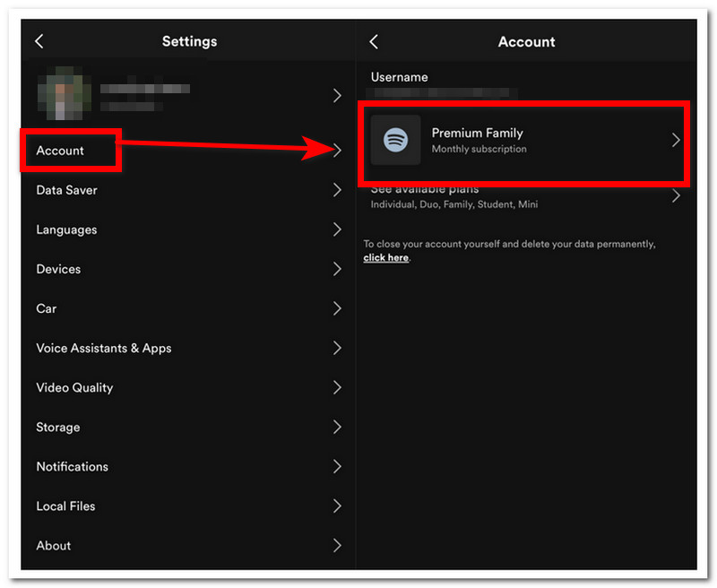Open the Account settings entry
This screenshot has height=588, width=717.
[60, 151]
